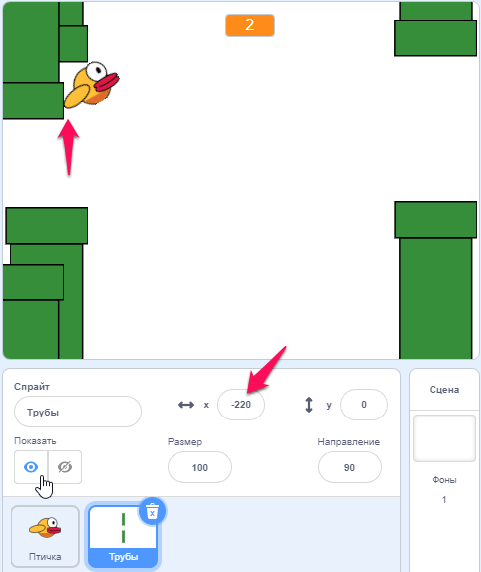This screenshot has width=481, height=572.
Task: Select the Птичка sprite thumbnail
Action: (45, 536)
